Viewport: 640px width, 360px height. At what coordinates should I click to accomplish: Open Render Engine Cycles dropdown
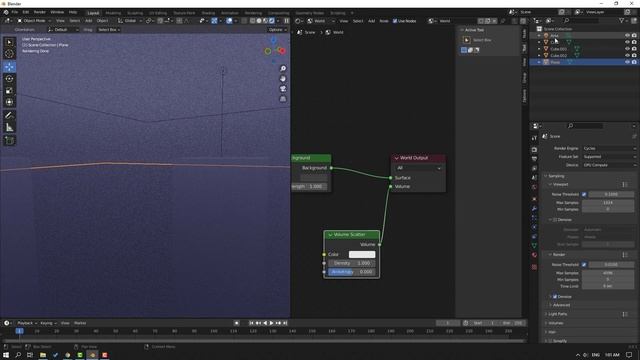click(x=609, y=148)
